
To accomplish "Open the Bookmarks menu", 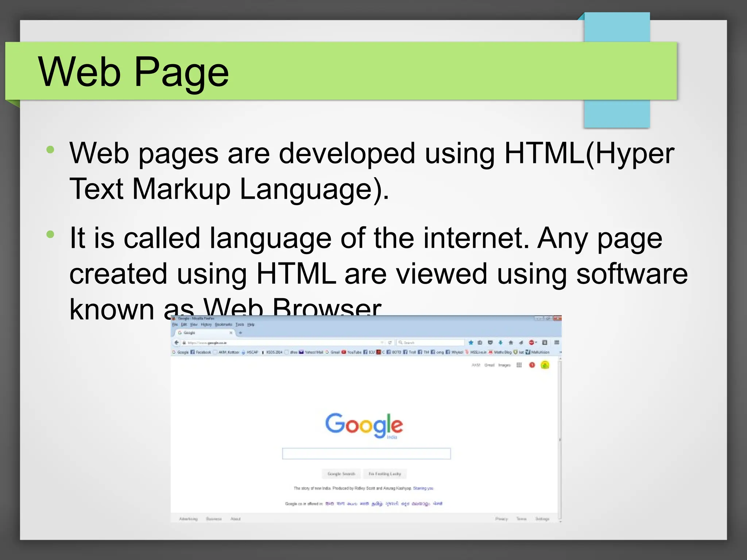I will pyautogui.click(x=223, y=324).
